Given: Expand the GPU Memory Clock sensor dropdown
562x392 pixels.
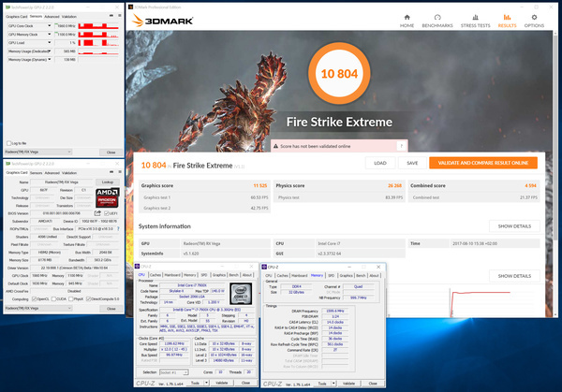Looking at the screenshot, I should click(49, 35).
